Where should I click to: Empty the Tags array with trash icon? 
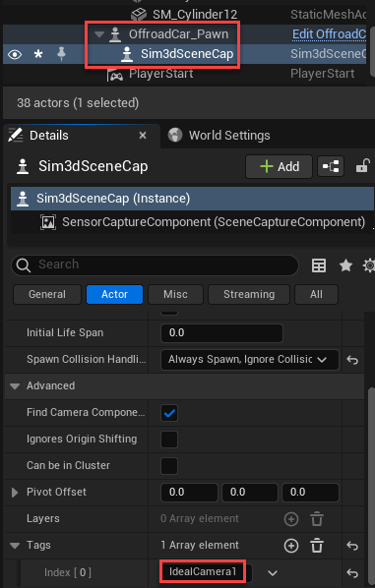coord(317,546)
